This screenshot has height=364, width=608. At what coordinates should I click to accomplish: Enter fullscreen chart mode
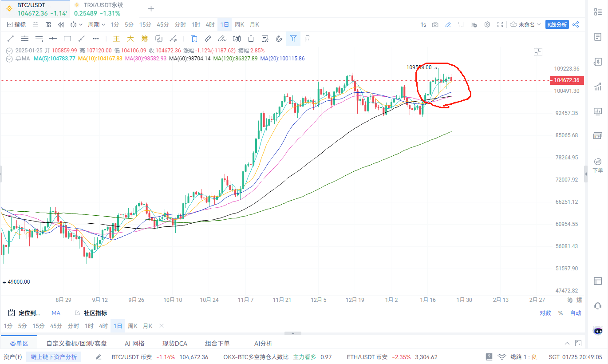click(x=500, y=24)
